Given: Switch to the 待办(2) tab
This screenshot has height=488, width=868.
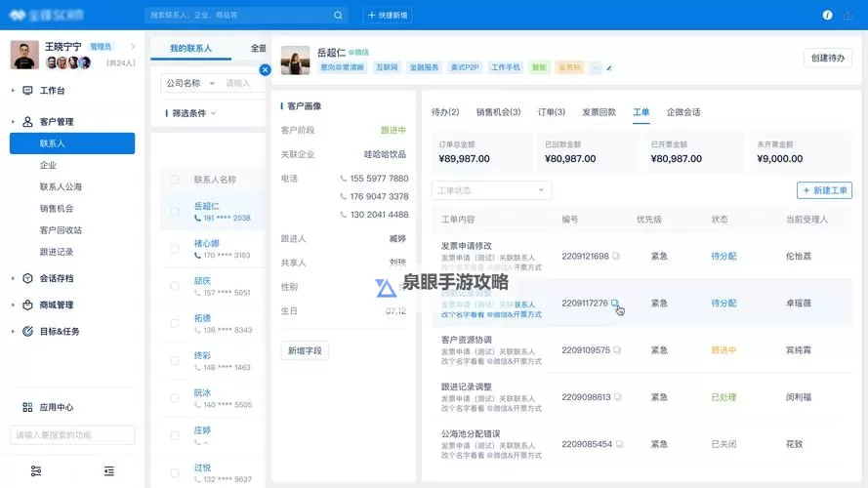Looking at the screenshot, I should (x=445, y=112).
